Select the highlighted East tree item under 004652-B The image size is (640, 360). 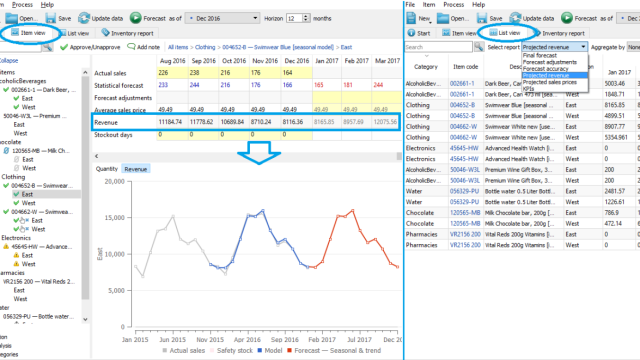[27, 194]
